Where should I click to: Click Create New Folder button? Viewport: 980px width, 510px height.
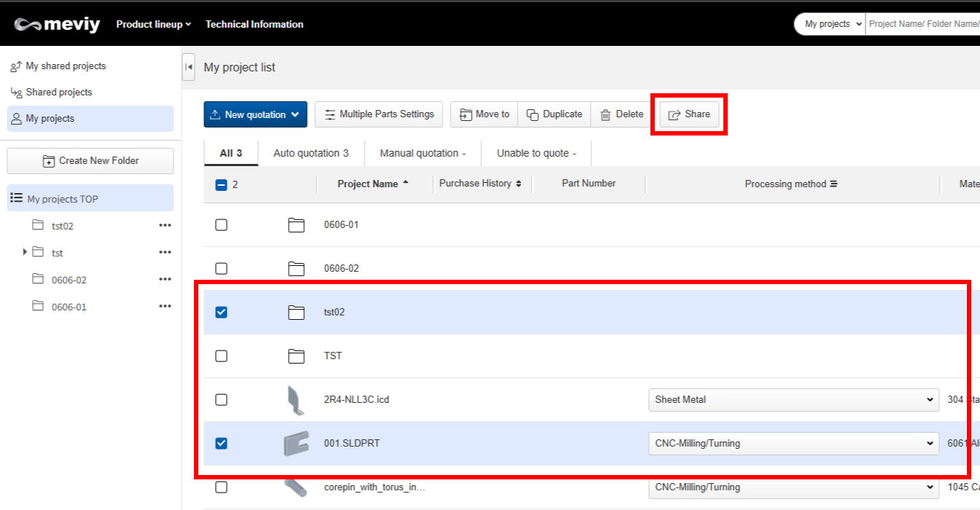click(90, 161)
